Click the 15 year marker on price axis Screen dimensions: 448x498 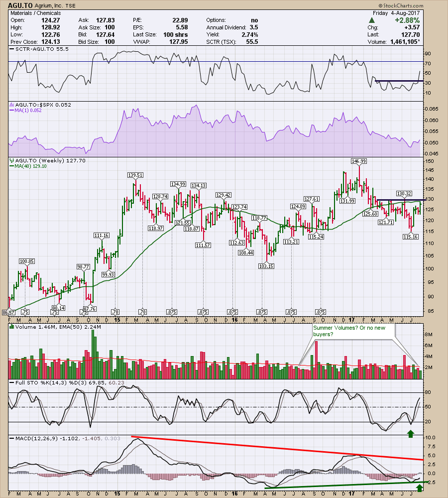[x=117, y=320]
